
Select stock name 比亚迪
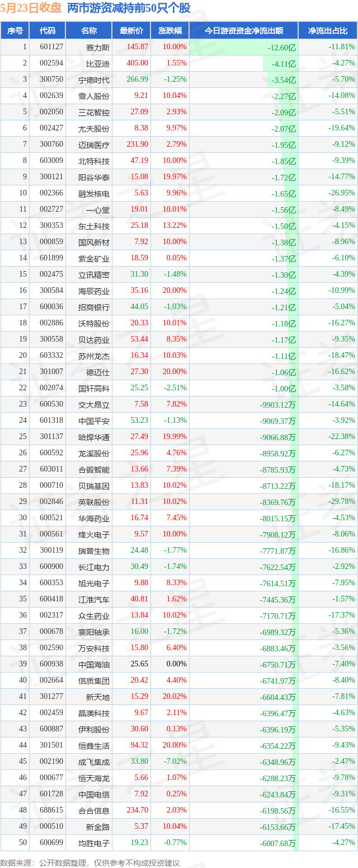98,64
